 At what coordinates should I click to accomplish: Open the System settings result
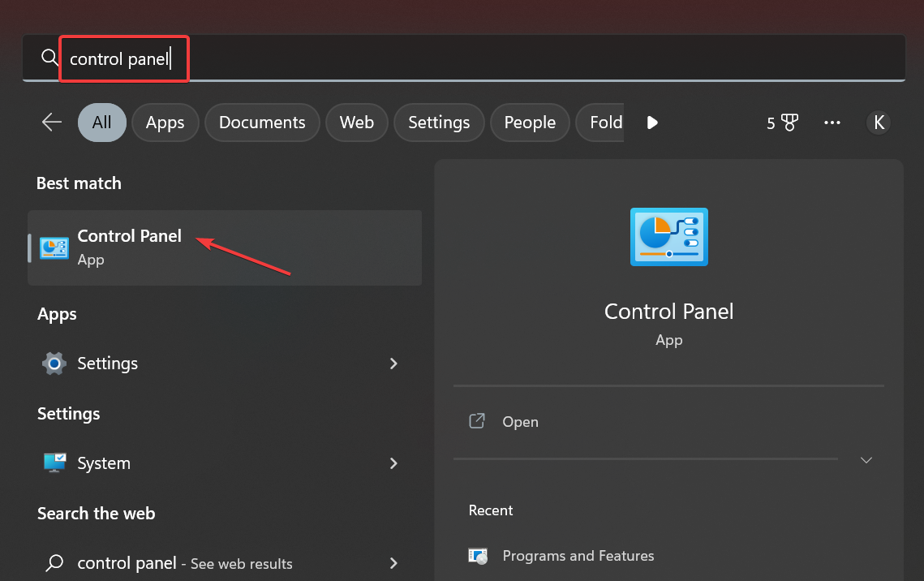(225, 463)
